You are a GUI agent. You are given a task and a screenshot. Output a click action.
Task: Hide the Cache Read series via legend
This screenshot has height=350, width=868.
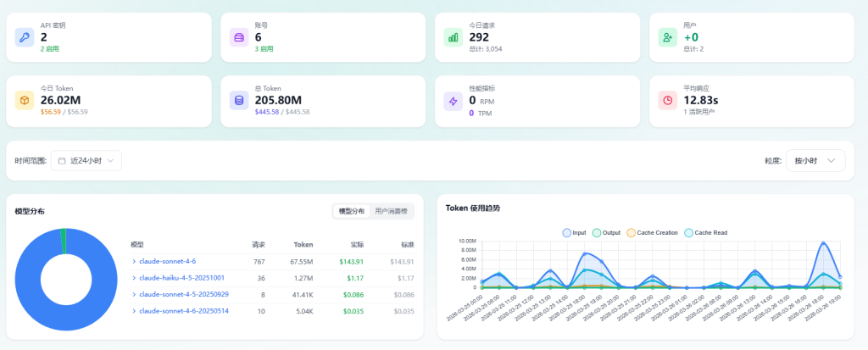(x=706, y=233)
